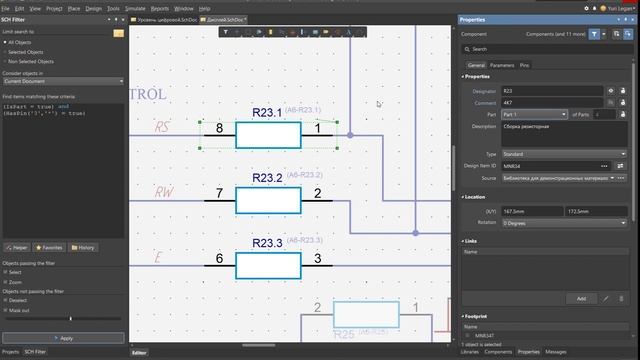The width and height of the screenshot is (640, 360).
Task: Select the Selected Objects radio option
Action: coord(5,52)
